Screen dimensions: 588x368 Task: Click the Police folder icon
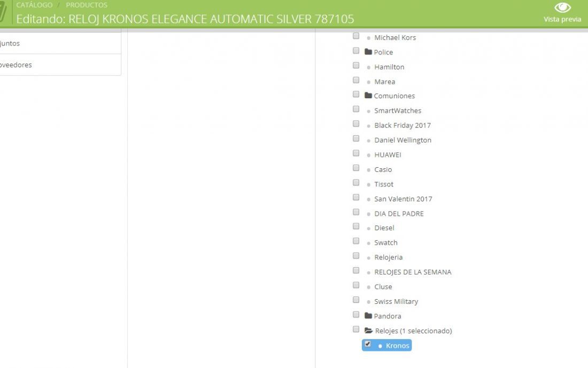(x=368, y=52)
